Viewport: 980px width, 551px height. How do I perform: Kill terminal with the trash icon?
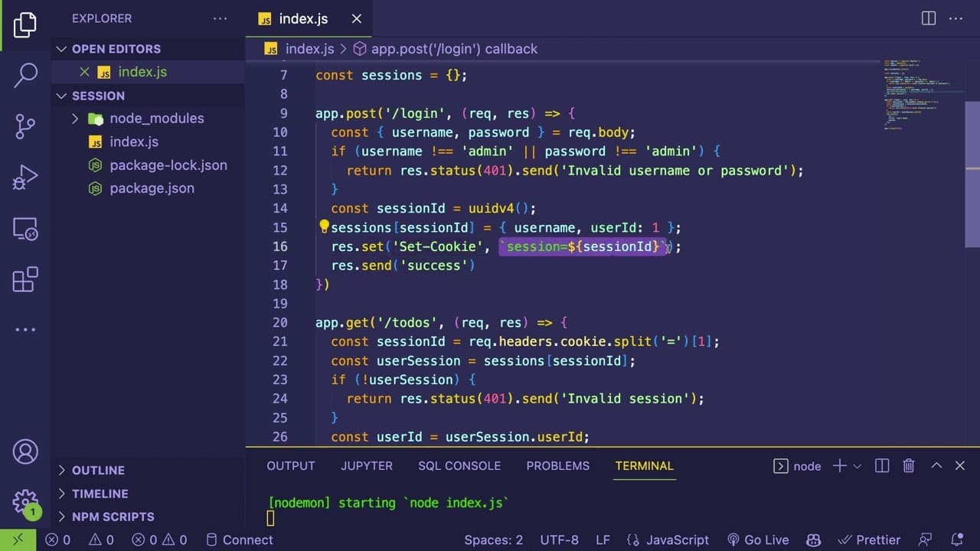[x=909, y=465]
